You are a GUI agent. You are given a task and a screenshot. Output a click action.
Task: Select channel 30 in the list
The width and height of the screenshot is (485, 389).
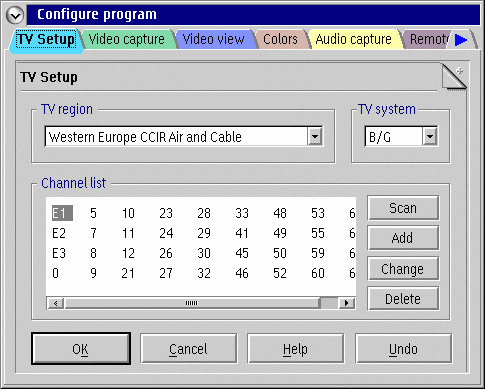tap(204, 253)
